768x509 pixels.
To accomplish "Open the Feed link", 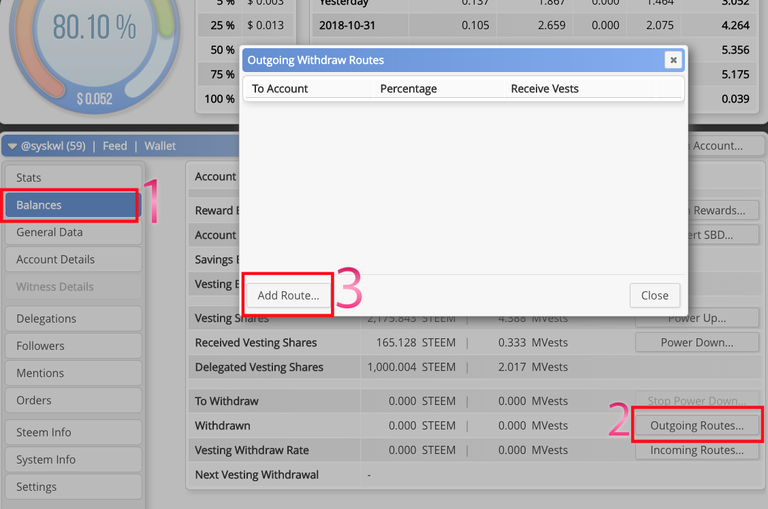I will point(115,146).
